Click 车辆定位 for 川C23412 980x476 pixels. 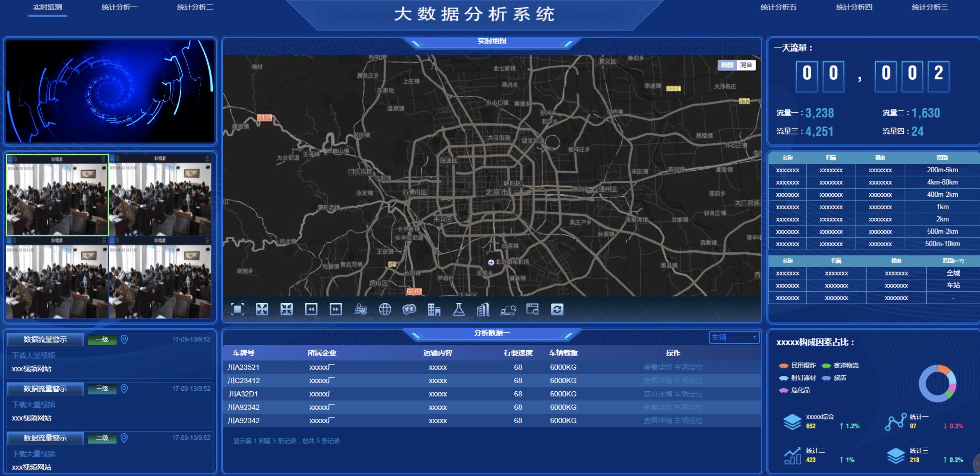pos(688,381)
